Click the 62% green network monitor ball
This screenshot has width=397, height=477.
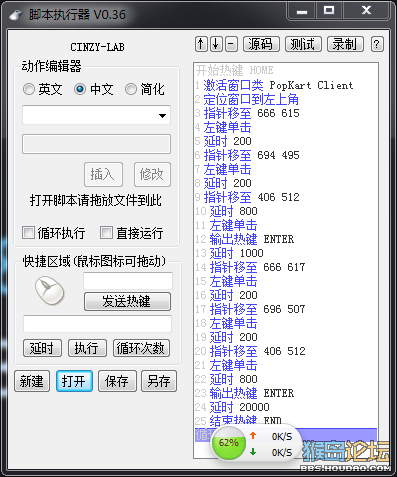(x=229, y=443)
